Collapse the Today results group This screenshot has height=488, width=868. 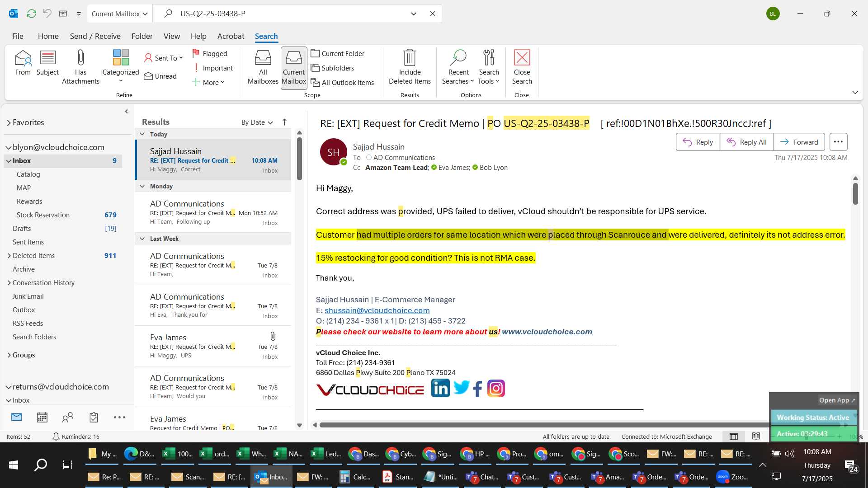coord(142,134)
